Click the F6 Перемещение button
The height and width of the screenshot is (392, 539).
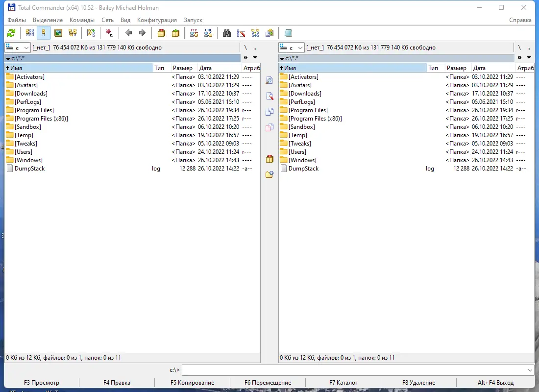[268, 383]
